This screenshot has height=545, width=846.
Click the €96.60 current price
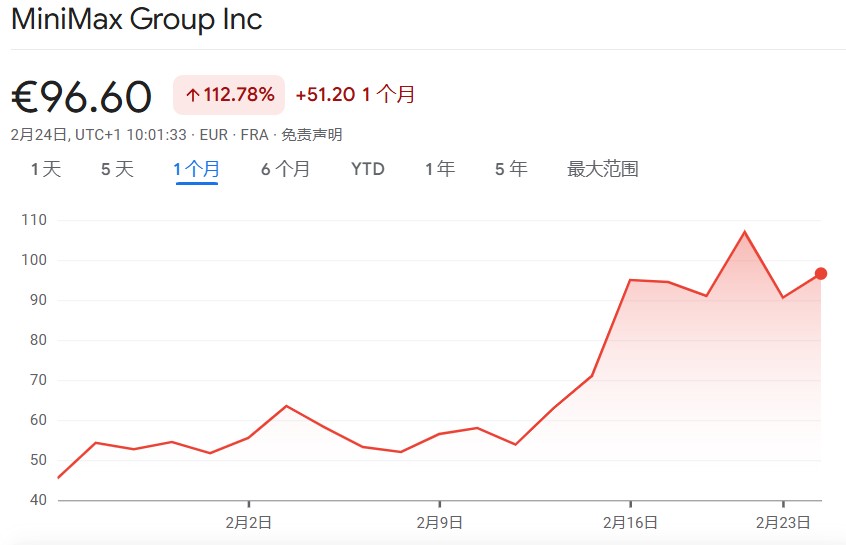pyautogui.click(x=82, y=97)
